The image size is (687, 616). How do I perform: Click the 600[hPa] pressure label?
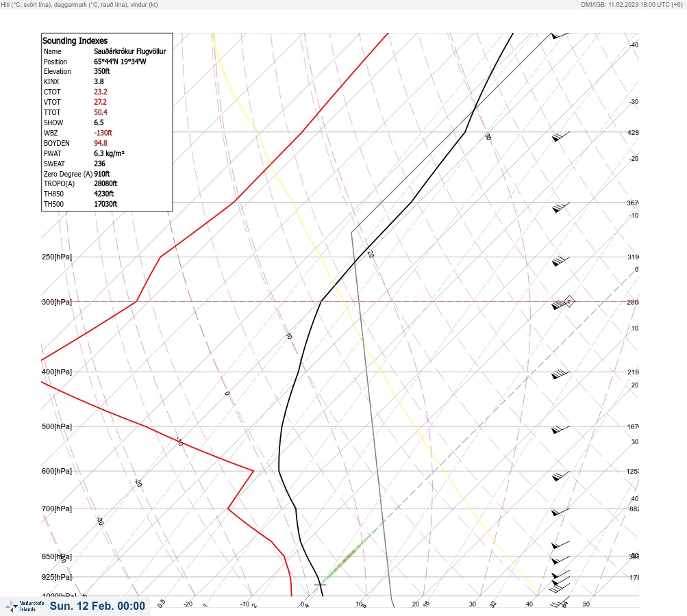pos(57,471)
